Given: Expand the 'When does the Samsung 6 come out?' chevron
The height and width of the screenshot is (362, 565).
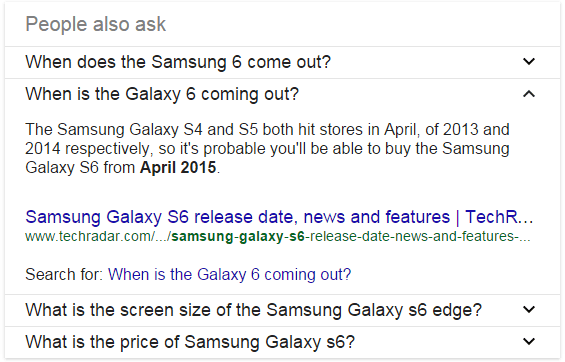Looking at the screenshot, I should [529, 62].
